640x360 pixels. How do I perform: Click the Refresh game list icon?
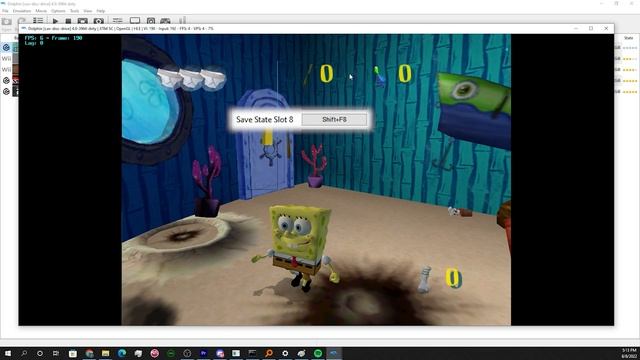pos(22,21)
